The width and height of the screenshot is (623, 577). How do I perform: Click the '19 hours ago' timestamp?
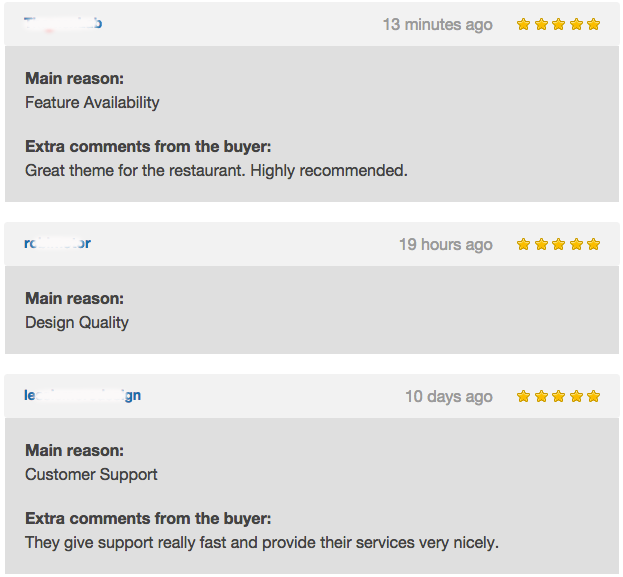[x=446, y=244]
